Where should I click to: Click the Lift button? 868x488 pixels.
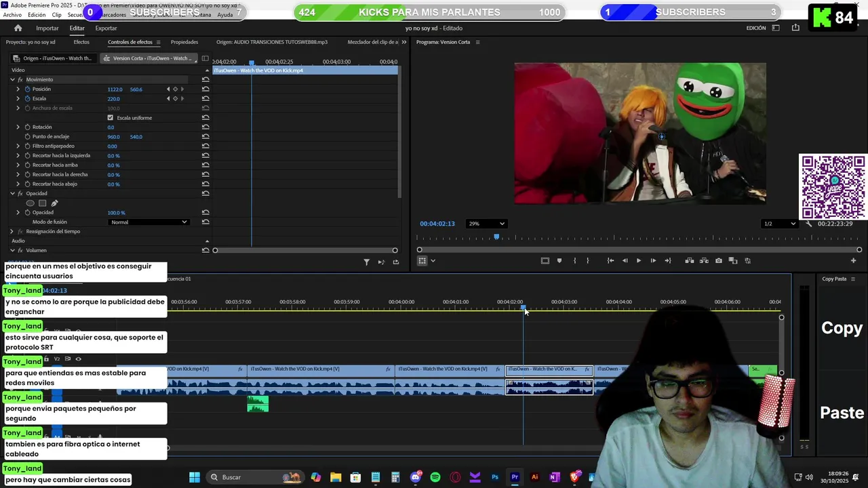690,261
